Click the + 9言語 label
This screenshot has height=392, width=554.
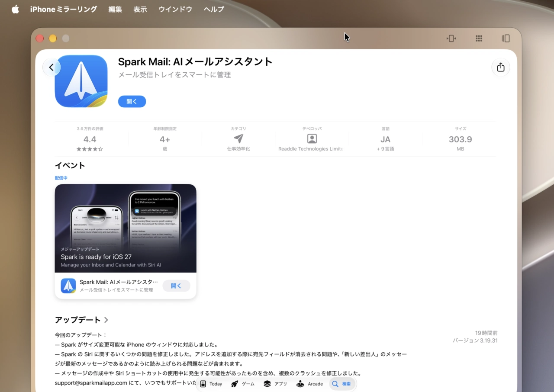(385, 149)
